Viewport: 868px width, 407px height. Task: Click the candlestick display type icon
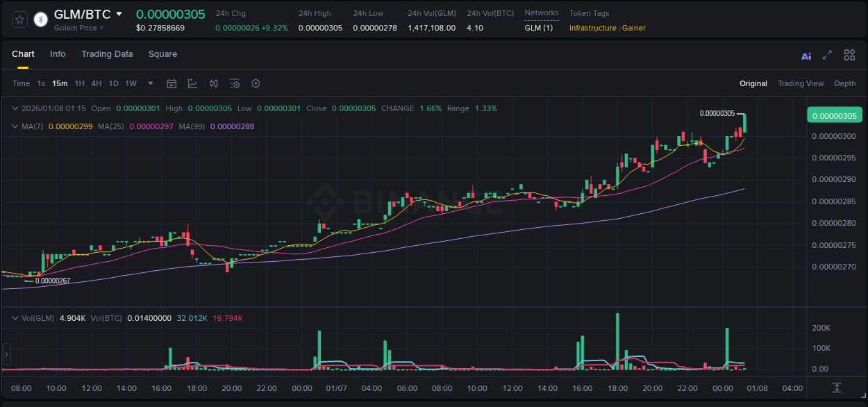coord(213,83)
